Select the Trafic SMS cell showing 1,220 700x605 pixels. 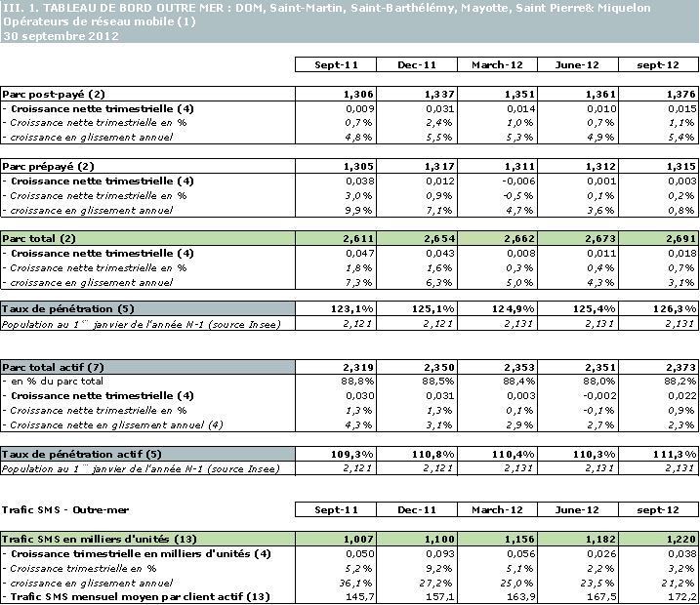click(659, 539)
